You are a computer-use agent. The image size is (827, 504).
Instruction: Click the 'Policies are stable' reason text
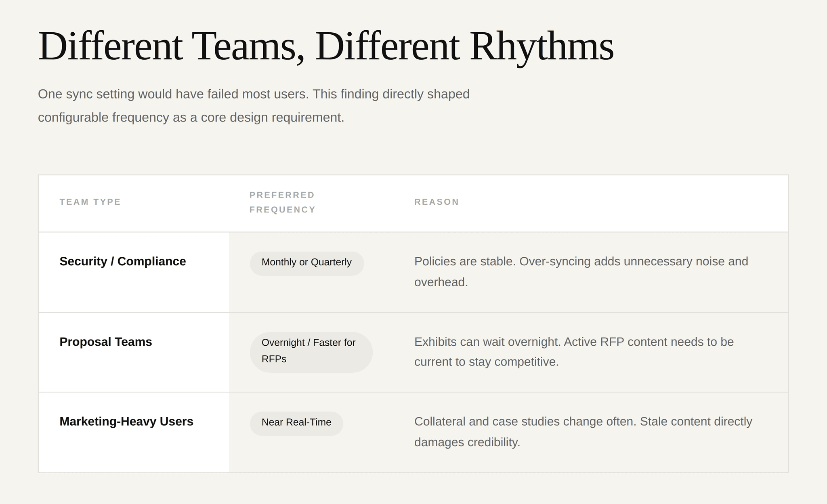click(581, 271)
